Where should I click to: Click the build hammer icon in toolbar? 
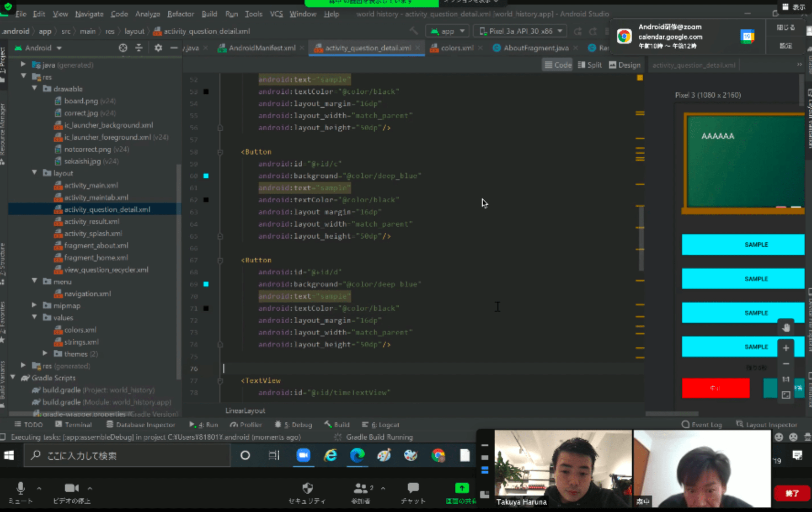[x=414, y=31]
